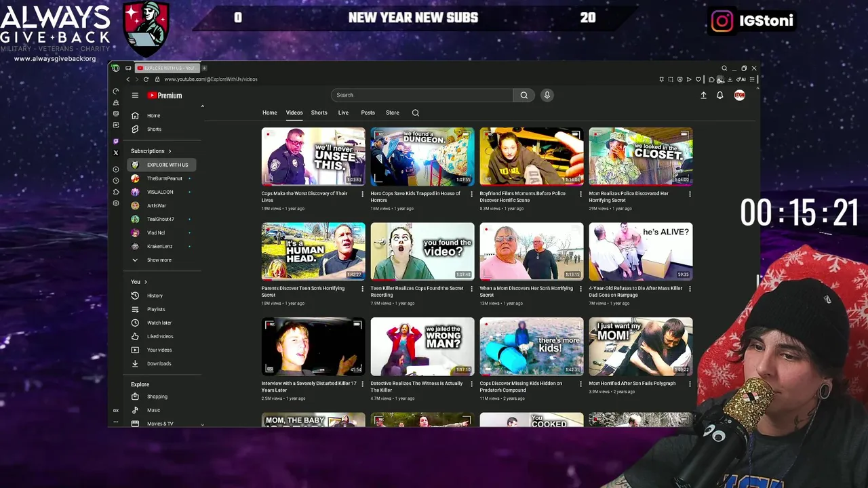The image size is (868, 488).
Task: Open the account avatar menu
Action: pos(739,95)
